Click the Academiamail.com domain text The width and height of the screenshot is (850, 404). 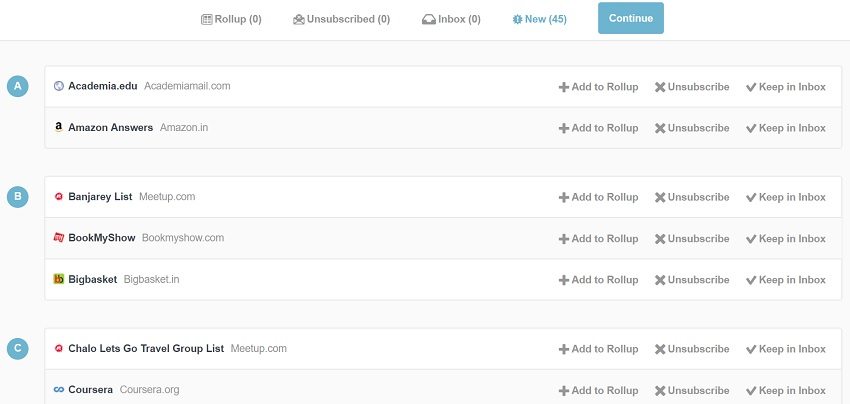point(187,86)
